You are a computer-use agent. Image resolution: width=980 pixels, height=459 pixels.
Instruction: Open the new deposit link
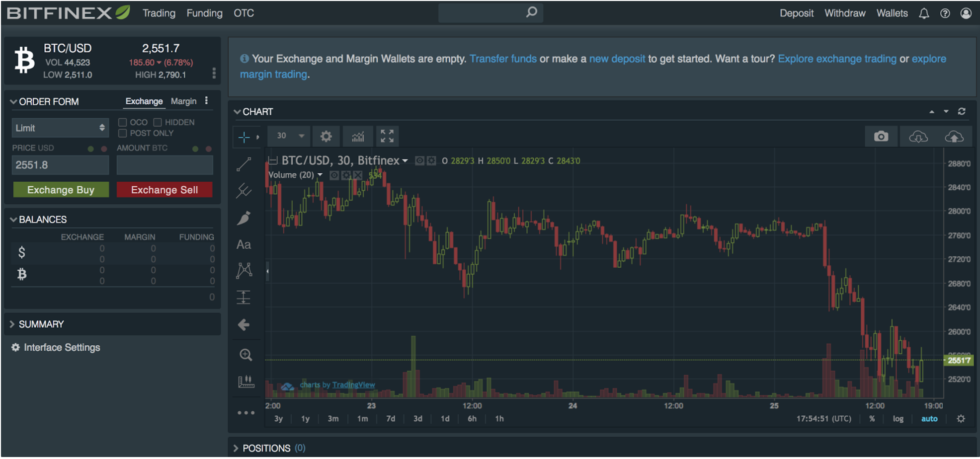click(x=617, y=59)
